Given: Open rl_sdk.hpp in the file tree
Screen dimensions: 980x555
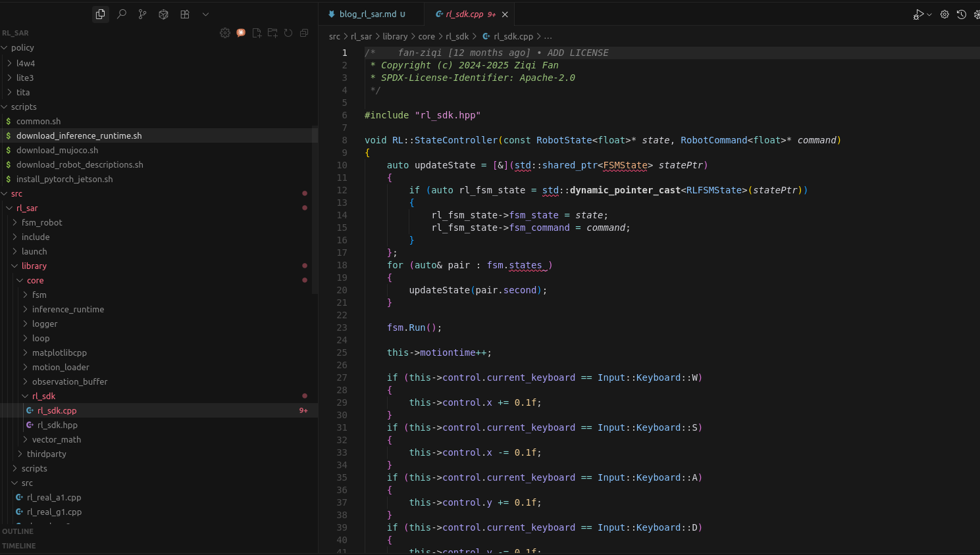Looking at the screenshot, I should 158,425.
